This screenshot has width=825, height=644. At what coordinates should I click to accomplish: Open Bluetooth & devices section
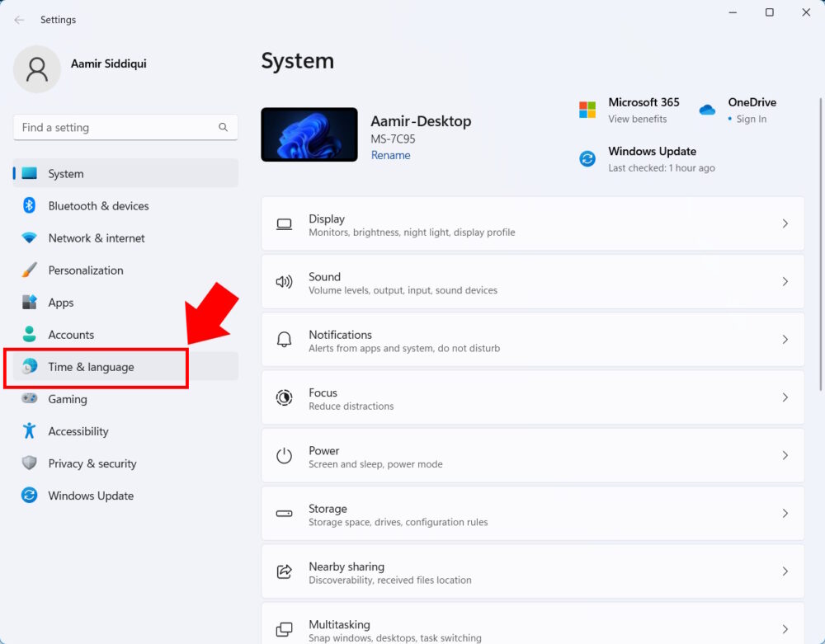point(125,205)
